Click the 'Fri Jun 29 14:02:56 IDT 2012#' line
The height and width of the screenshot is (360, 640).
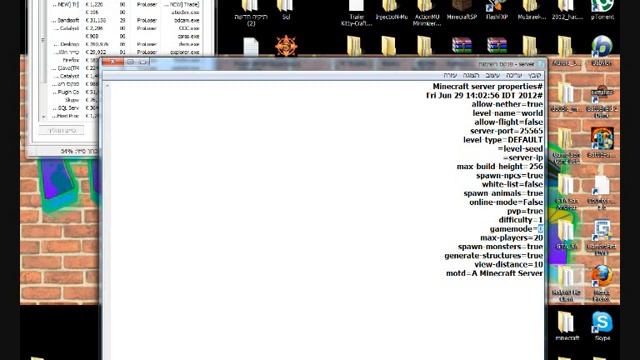(484, 96)
